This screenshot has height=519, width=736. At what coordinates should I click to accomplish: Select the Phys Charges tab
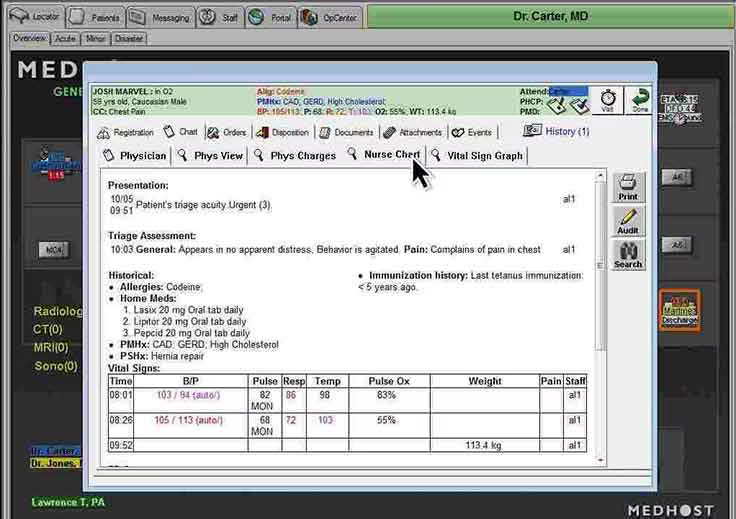pos(295,156)
